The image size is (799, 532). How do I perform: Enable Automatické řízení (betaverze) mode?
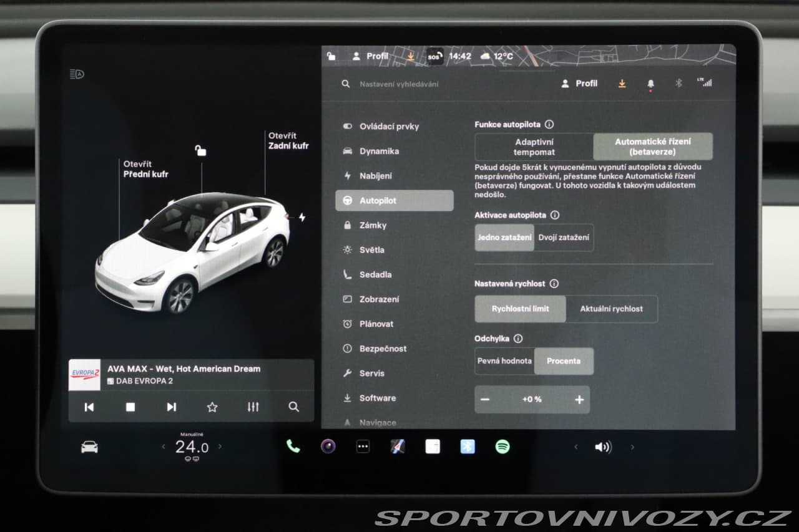(653, 146)
